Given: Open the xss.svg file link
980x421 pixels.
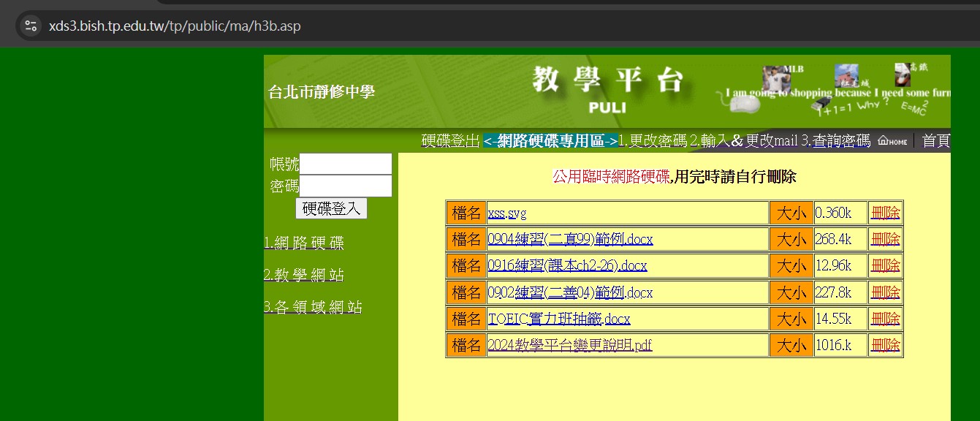Looking at the screenshot, I should click(507, 213).
